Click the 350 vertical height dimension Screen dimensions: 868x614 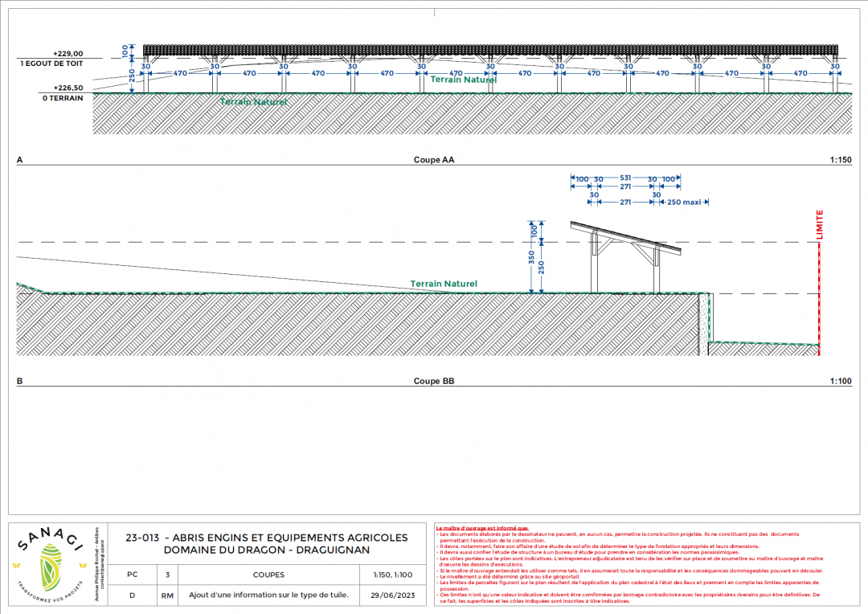coord(531,257)
